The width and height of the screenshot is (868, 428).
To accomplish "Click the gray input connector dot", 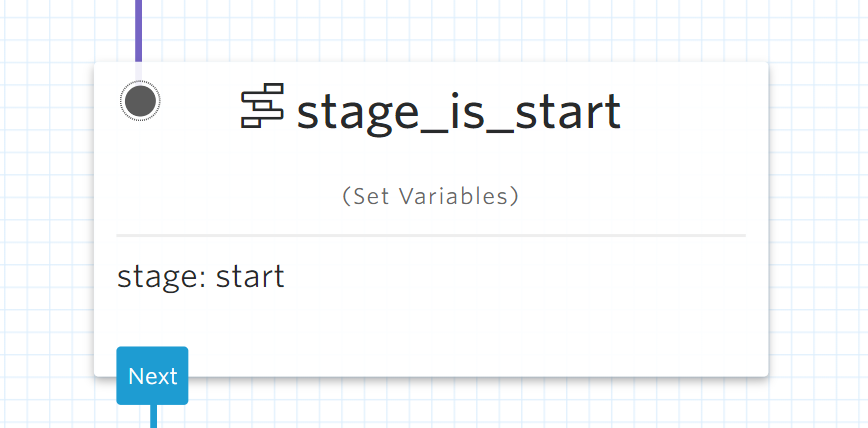I will 140,100.
